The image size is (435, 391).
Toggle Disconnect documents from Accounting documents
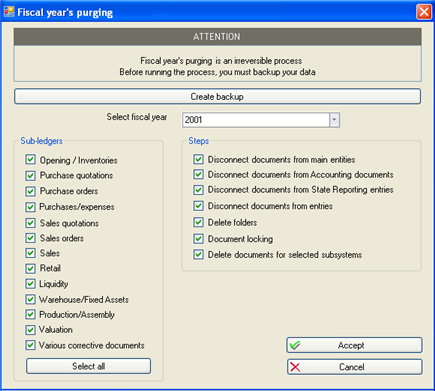pos(199,174)
